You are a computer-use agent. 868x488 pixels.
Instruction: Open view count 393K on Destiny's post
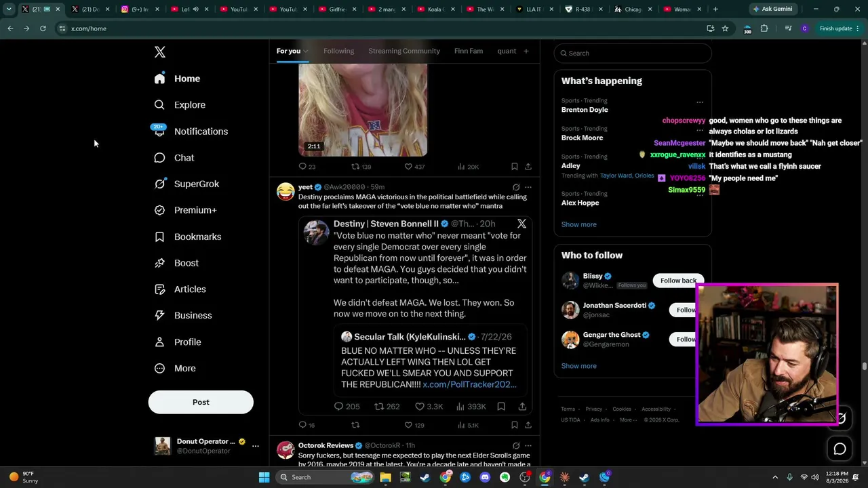tap(471, 407)
